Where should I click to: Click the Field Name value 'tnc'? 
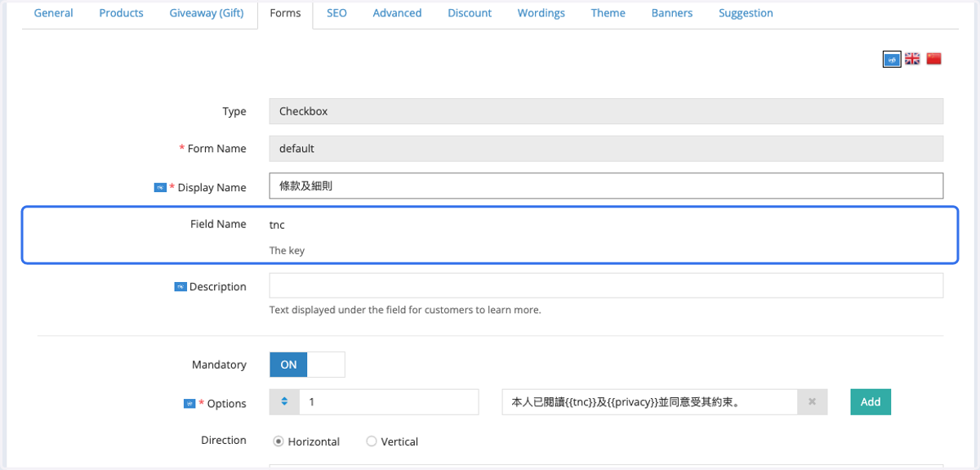pos(277,225)
